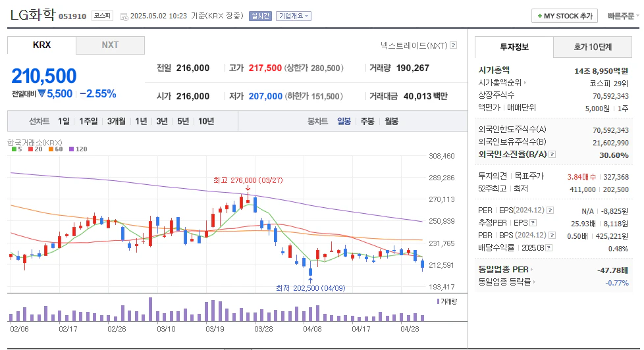Open the 배당수익률 2025.03 help icon

tap(549, 248)
